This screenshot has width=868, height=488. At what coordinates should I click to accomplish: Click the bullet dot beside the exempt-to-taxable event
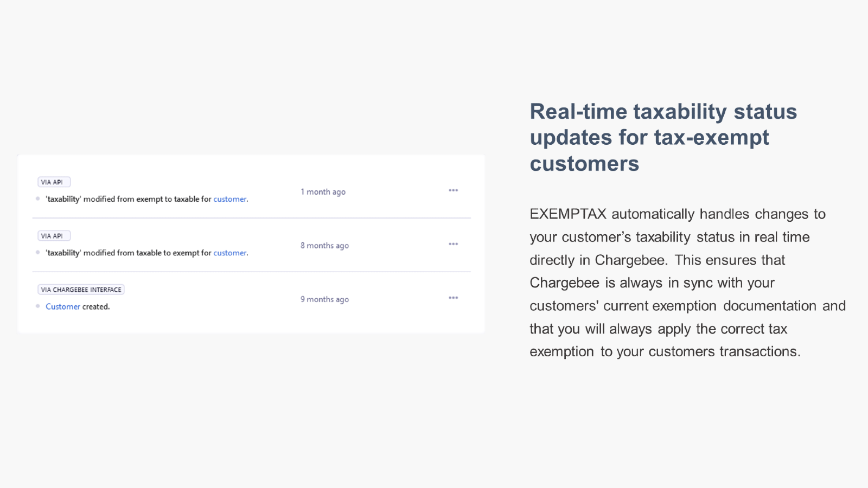[38, 199]
